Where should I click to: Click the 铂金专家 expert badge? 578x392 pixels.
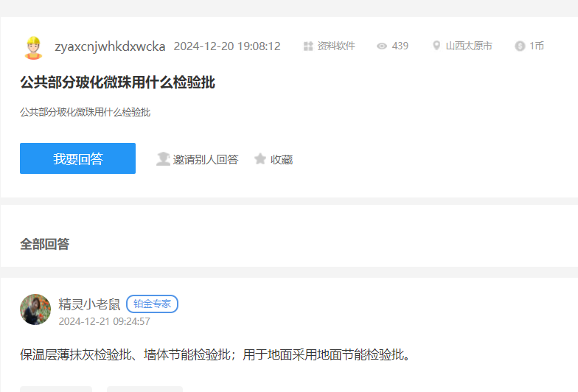(152, 304)
